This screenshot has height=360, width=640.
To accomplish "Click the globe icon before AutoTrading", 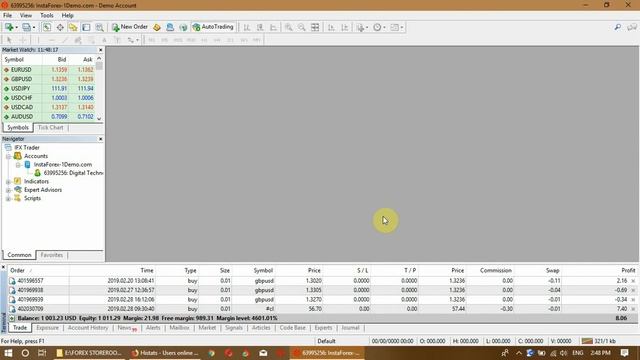I will pyautogui.click(x=183, y=27).
